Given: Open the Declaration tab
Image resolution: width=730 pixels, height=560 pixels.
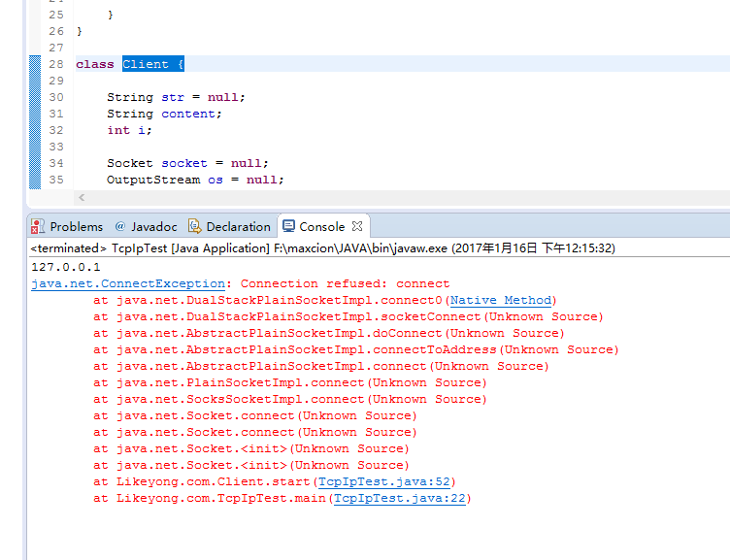Looking at the screenshot, I should pos(230,227).
